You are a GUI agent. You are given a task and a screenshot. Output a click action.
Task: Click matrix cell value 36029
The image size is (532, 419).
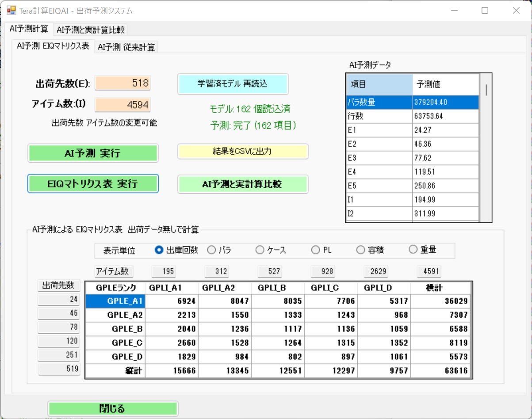tap(440, 301)
